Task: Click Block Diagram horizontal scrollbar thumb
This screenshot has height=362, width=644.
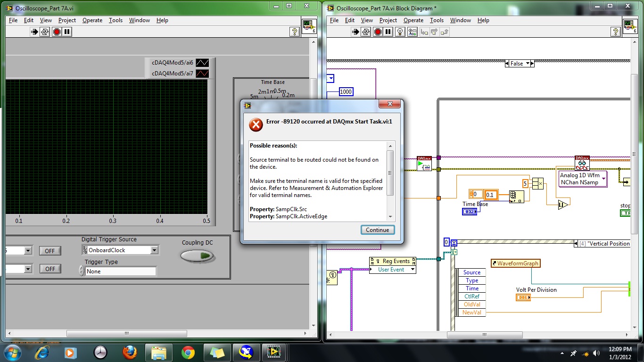Action: [485, 335]
